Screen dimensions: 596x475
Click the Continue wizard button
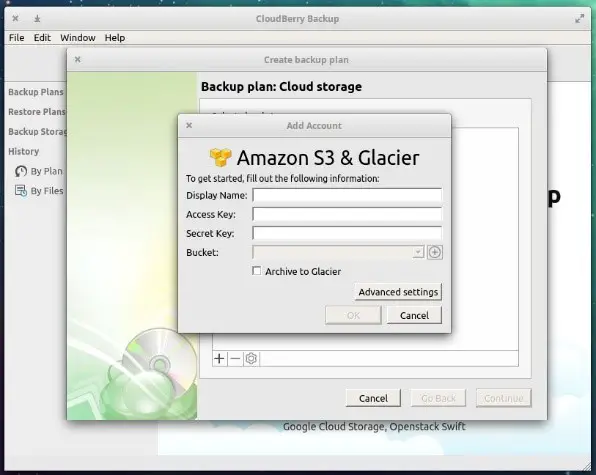504,398
